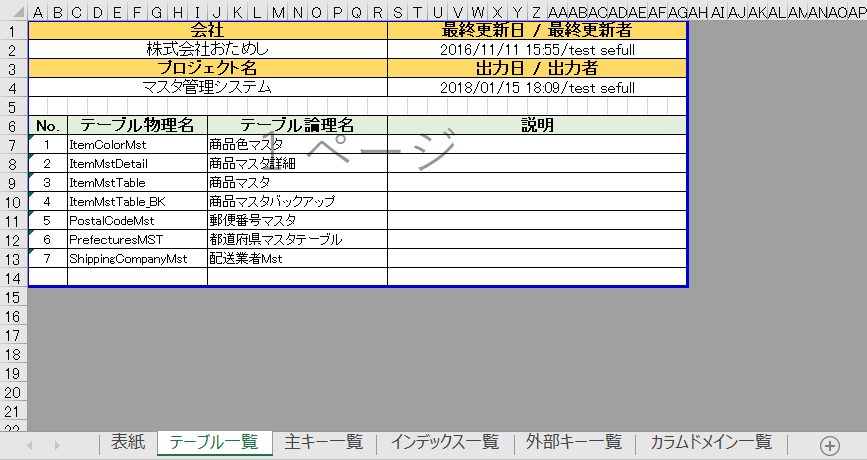
Task: Click row header 6
Action: 13,126
